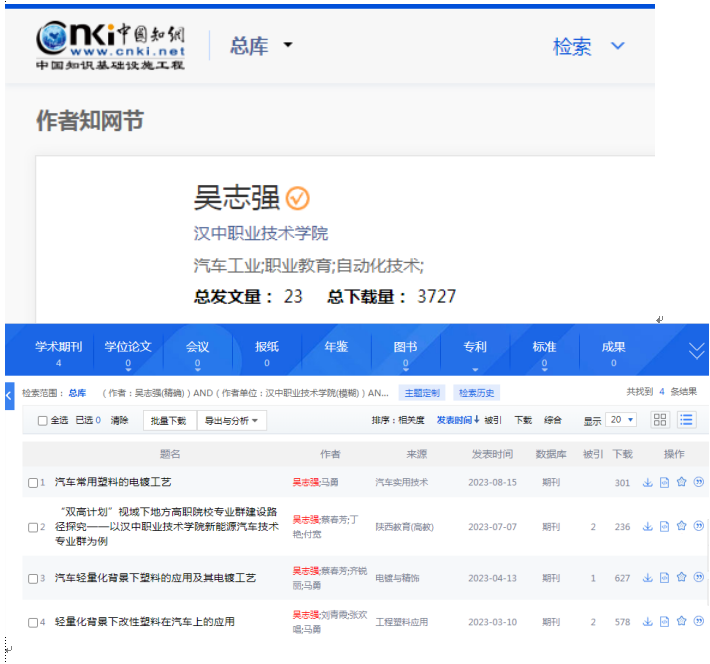Viewport: 710px width, 664px height.
Task: Switch to the 报纸 tab
Action: (267, 352)
